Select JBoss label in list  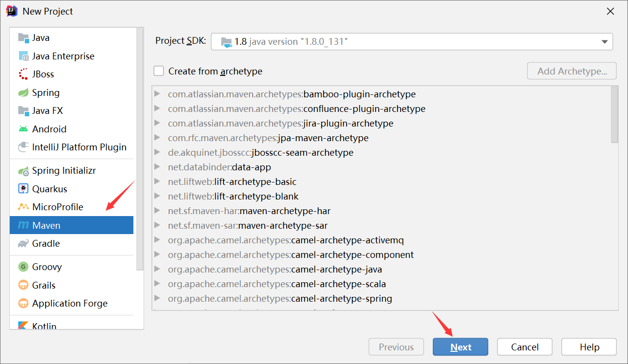pos(43,74)
